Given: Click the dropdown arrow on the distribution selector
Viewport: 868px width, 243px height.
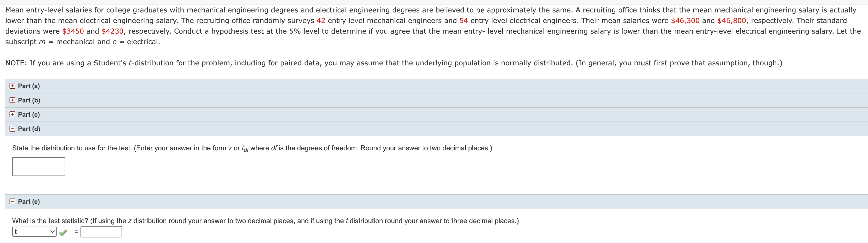Looking at the screenshot, I should point(52,232).
